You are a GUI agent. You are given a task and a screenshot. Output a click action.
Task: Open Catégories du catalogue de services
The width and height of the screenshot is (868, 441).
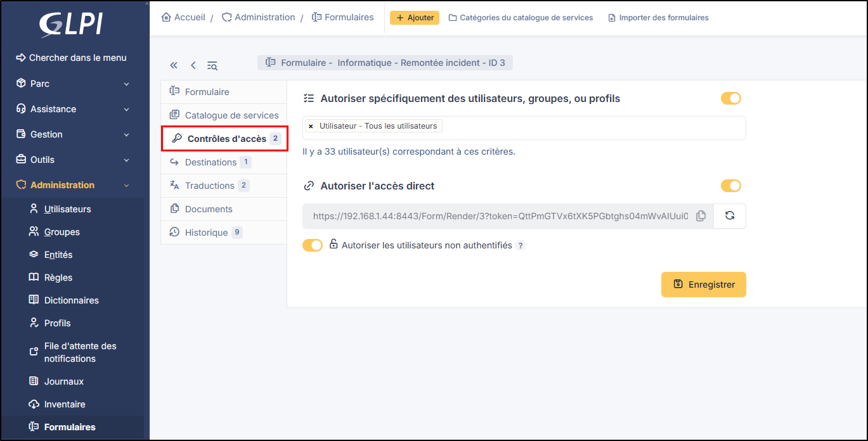[521, 18]
